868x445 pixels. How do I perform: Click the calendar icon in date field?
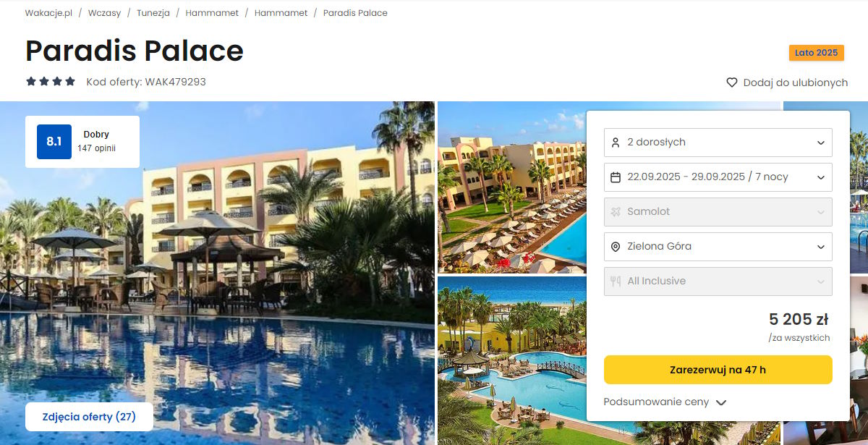click(x=616, y=177)
